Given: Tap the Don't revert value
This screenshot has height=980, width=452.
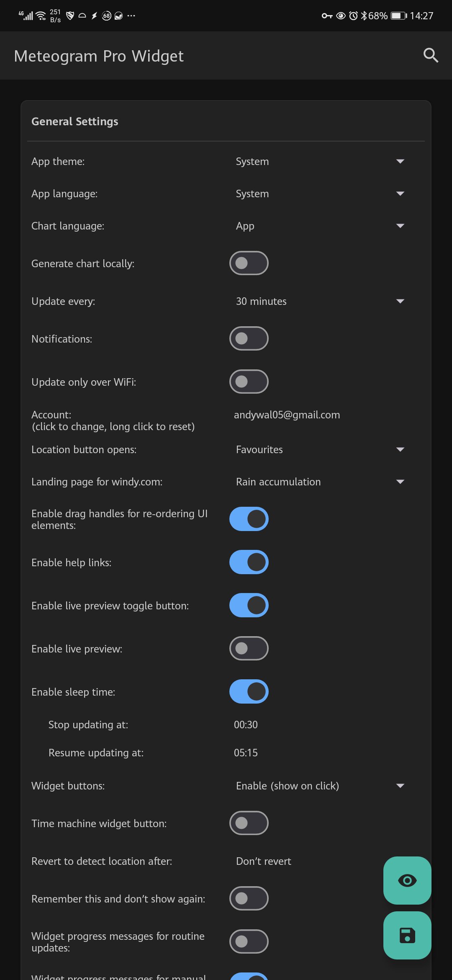Looking at the screenshot, I should coord(264,861).
